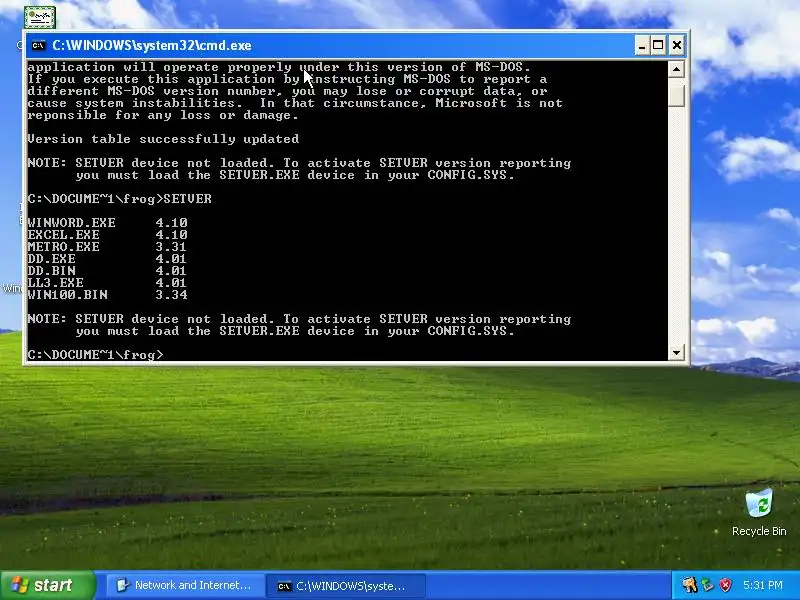Click the WINWORD.EXE line in the version table
Screen dimensions: 800x600
[x=108, y=223]
